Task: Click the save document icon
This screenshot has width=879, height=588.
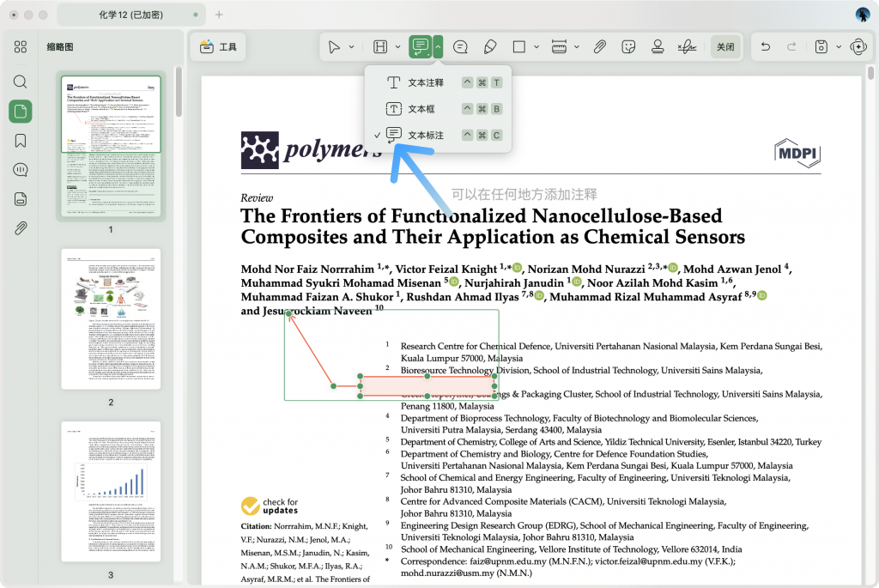Action: point(821,47)
